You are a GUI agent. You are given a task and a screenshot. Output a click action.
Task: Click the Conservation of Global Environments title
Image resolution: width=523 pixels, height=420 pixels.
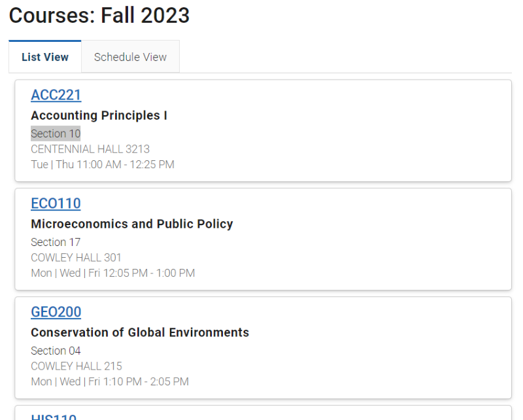coord(140,332)
